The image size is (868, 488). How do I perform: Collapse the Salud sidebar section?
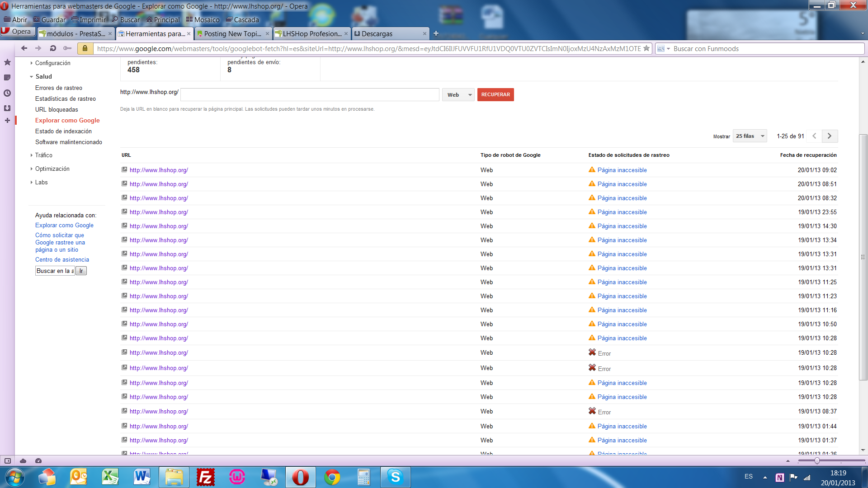43,76
